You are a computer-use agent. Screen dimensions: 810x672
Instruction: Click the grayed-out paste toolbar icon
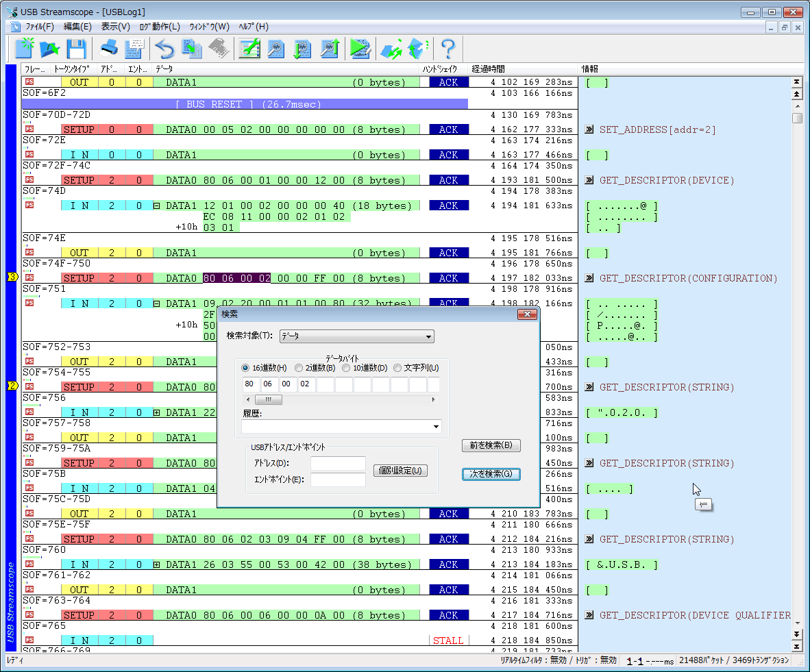(x=219, y=49)
